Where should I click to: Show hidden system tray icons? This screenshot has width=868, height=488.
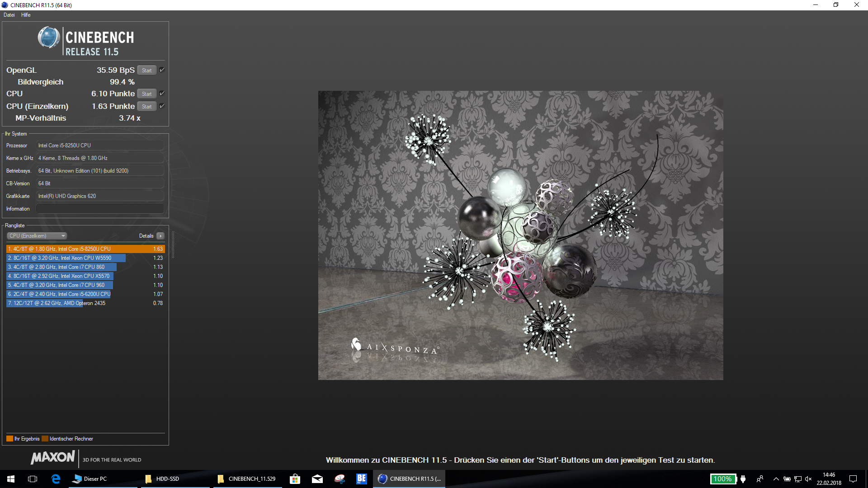click(x=776, y=479)
